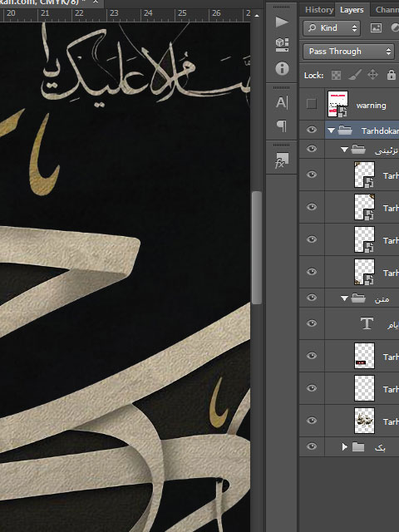Hide the Tarhdokan group
399x532 pixels.
[x=312, y=130]
